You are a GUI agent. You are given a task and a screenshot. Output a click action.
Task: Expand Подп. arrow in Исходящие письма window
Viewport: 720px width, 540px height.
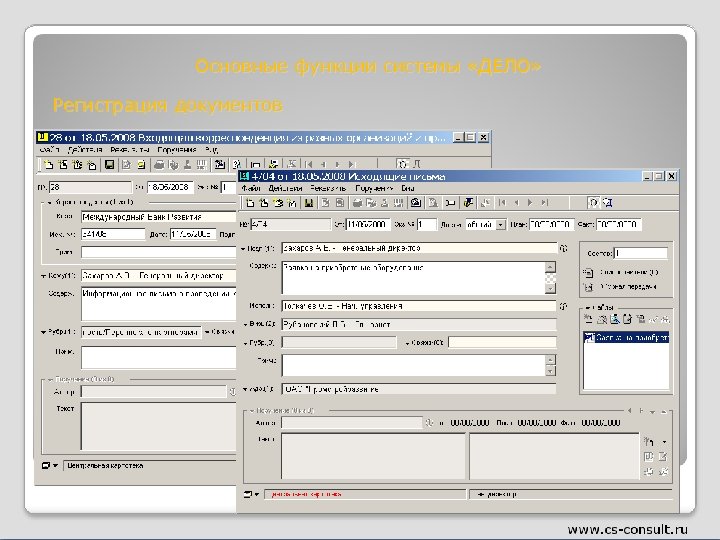(243, 249)
